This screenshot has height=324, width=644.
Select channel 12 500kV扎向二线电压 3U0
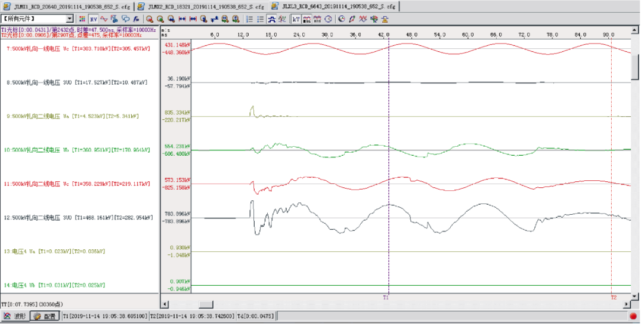coord(78,218)
